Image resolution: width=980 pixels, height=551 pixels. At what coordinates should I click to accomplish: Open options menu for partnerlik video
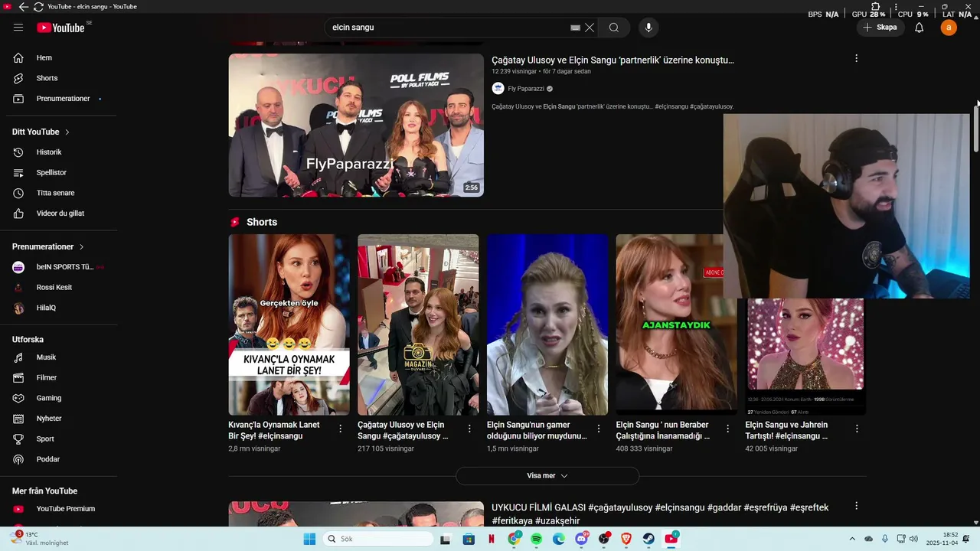click(x=856, y=58)
